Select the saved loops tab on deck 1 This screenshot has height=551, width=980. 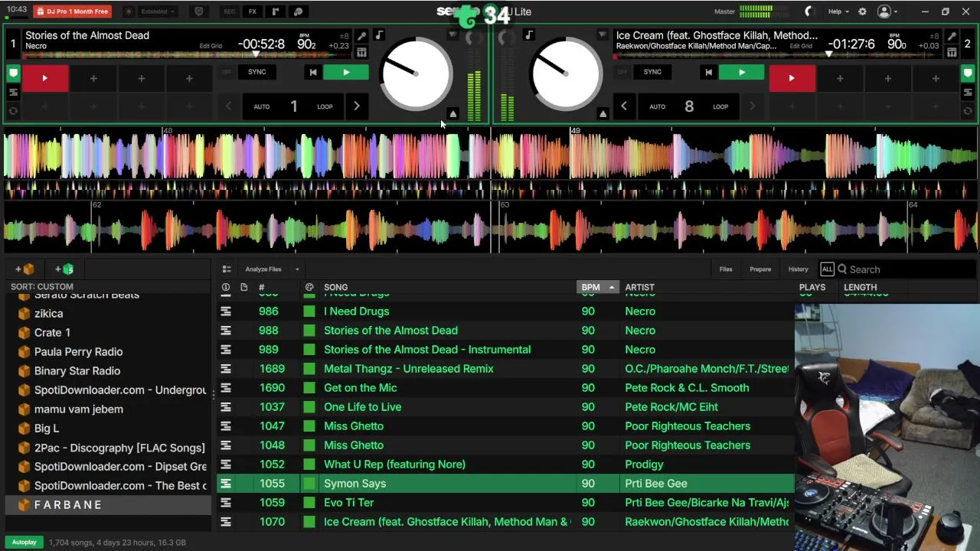pos(13,93)
